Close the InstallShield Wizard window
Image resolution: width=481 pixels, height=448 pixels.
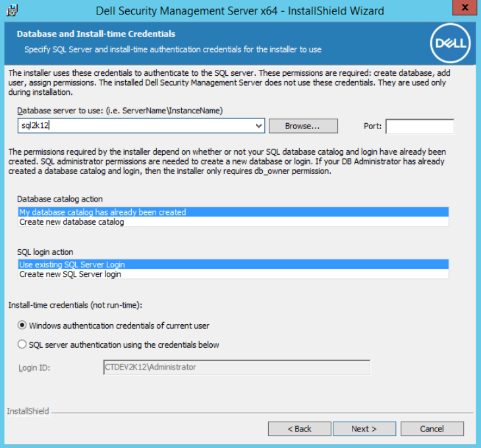click(x=465, y=7)
